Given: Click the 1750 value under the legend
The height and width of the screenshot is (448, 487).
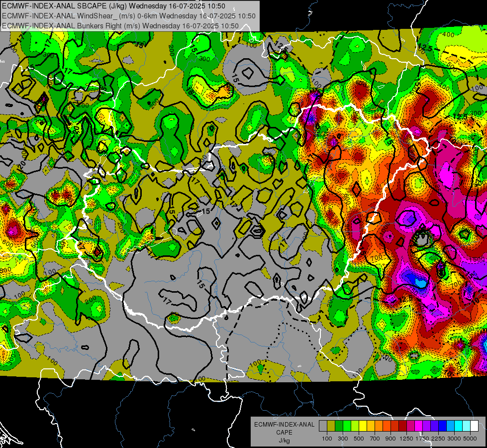Looking at the screenshot, I should 422,439.
